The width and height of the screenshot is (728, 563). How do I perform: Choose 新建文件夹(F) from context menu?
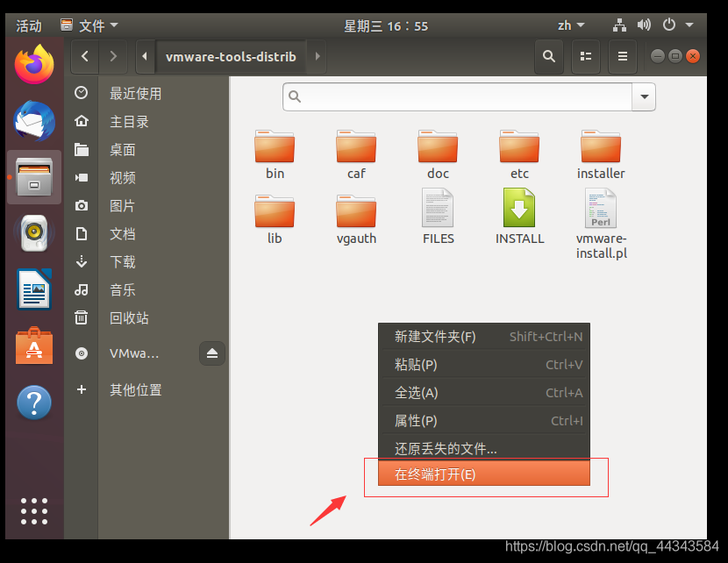pos(484,337)
